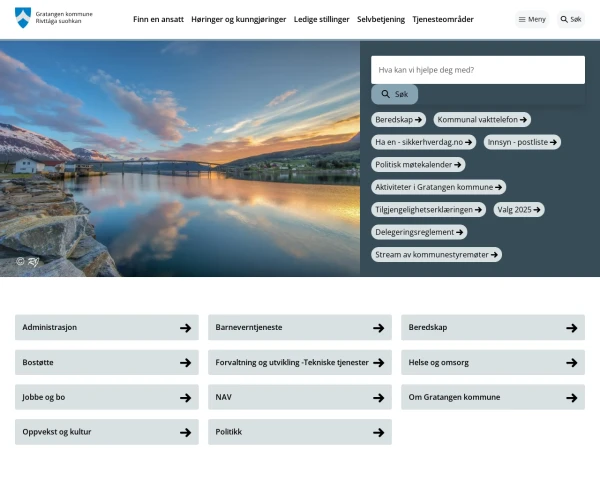Click arrow icon on Om Gratangen kommune card
Screen dimensions: 600x480
click(x=572, y=398)
